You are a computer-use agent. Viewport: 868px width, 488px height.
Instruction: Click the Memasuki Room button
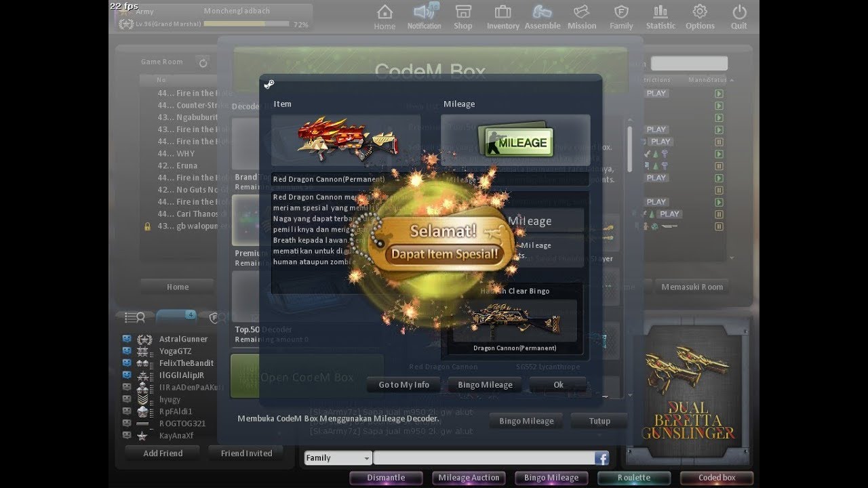692,287
